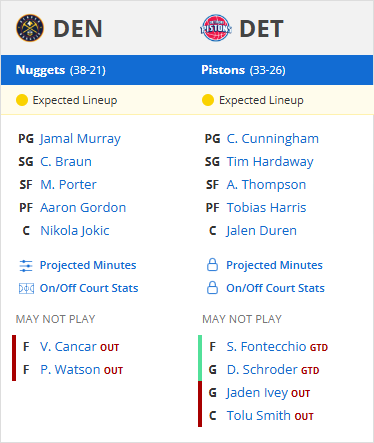The height and width of the screenshot is (443, 374).
Task: Click P. Watson marked OUT
Action: tap(70, 370)
